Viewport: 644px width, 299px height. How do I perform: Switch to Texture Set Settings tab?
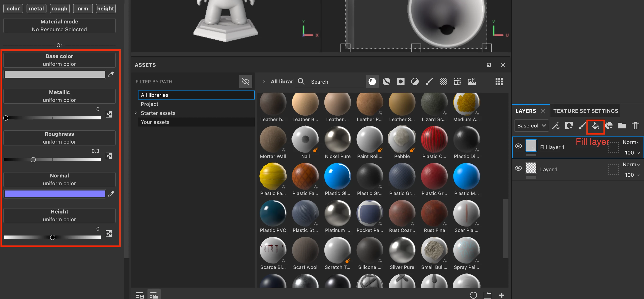[x=585, y=111]
